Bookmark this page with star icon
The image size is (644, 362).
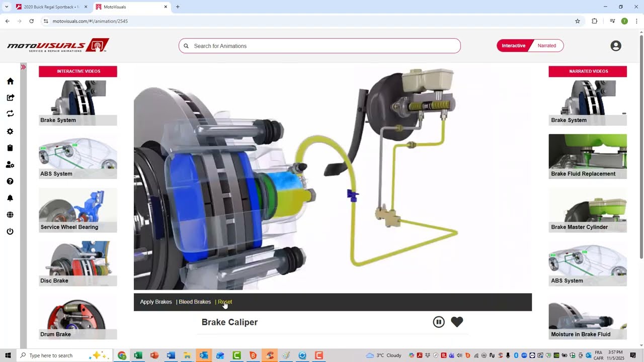point(578,21)
